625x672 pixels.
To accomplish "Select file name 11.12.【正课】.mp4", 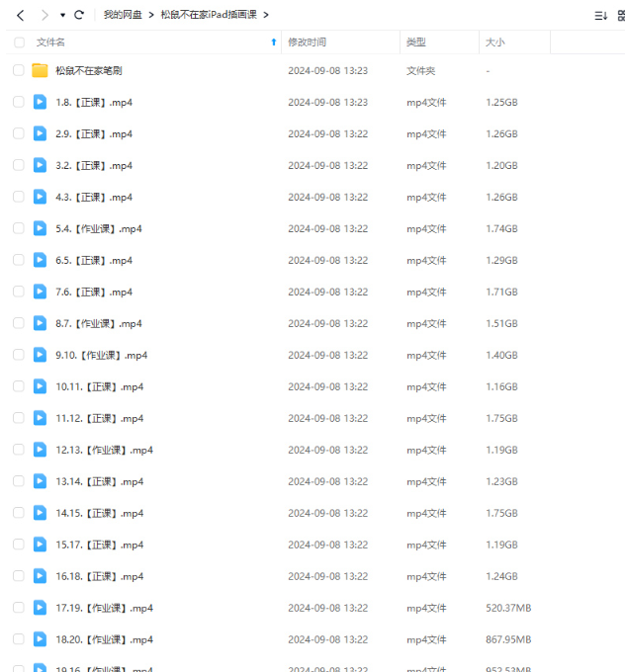I will 100,418.
